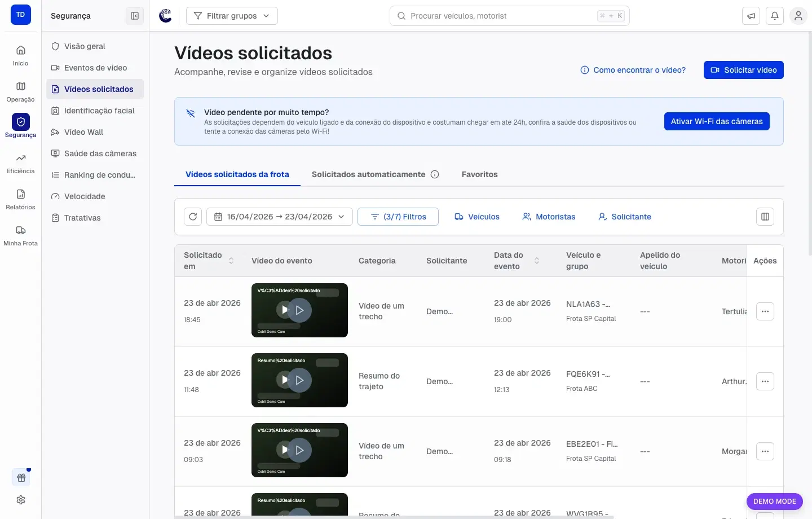
Task: Click the FQE6K91 vehicle cell
Action: 588,381
